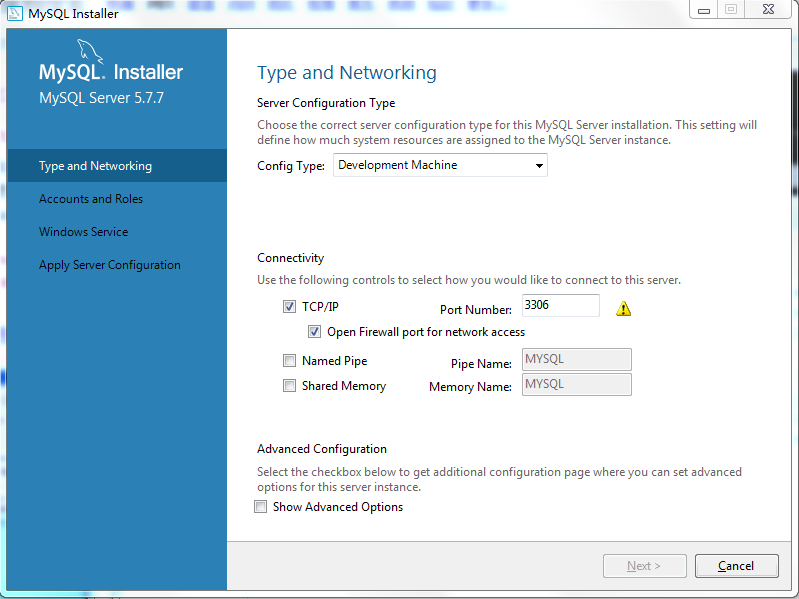Click the Pipe Name field

pyautogui.click(x=577, y=360)
